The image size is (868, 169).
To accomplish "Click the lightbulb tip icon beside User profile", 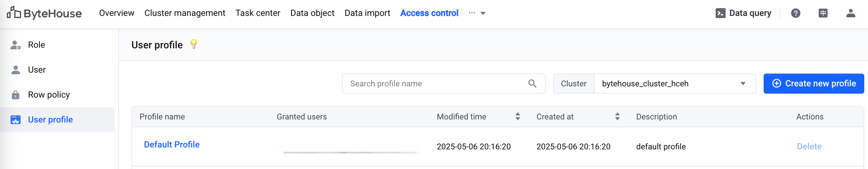I will 193,44.
